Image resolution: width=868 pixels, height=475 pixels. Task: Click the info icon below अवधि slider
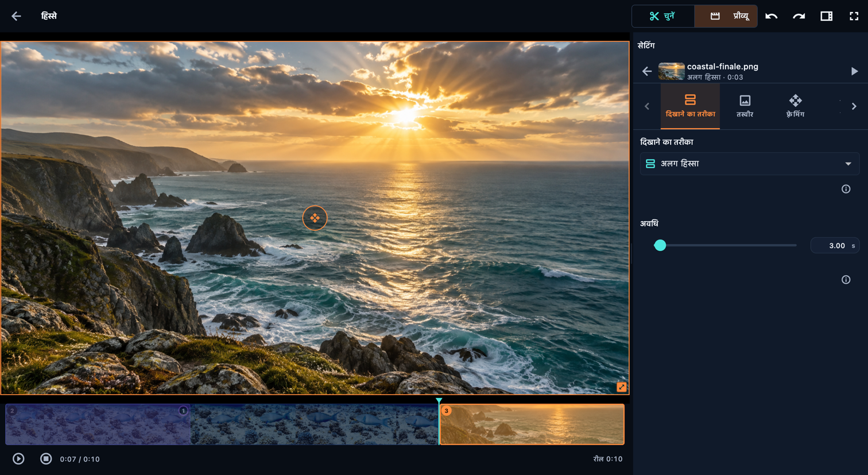(846, 280)
